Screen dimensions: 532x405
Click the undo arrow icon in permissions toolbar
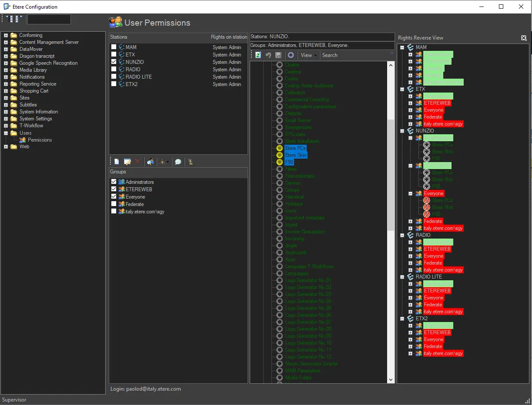tap(268, 55)
